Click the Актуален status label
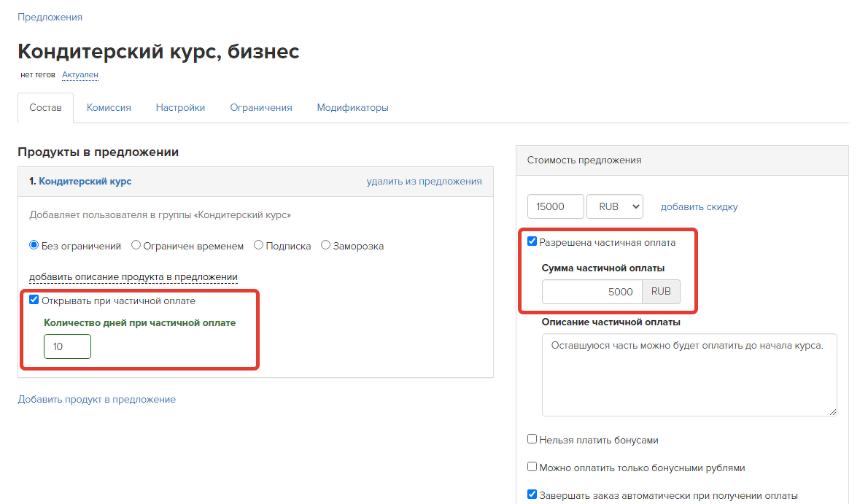 pos(80,74)
